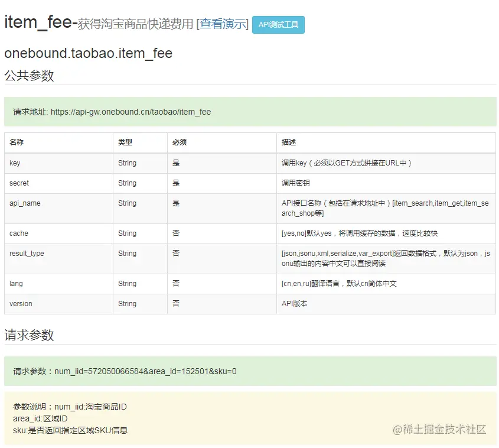Click the String type in api_name row
The width and height of the screenshot is (499, 448).
(127, 203)
